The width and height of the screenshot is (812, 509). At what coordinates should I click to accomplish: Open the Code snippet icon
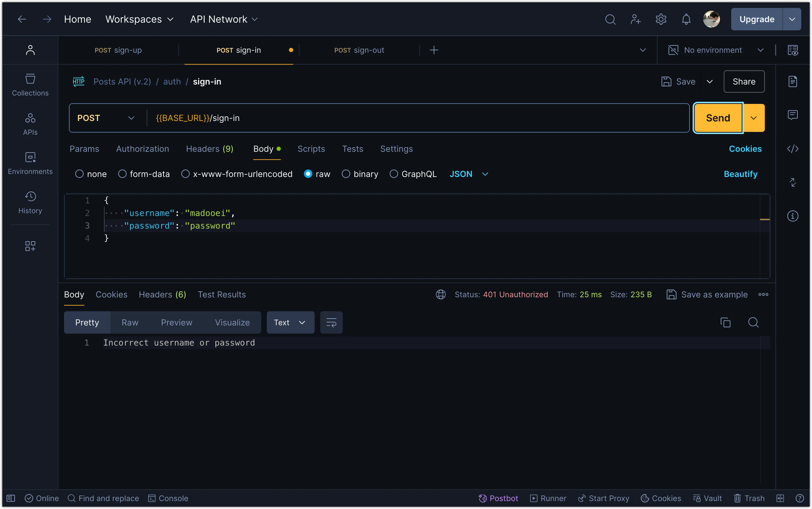click(x=793, y=149)
